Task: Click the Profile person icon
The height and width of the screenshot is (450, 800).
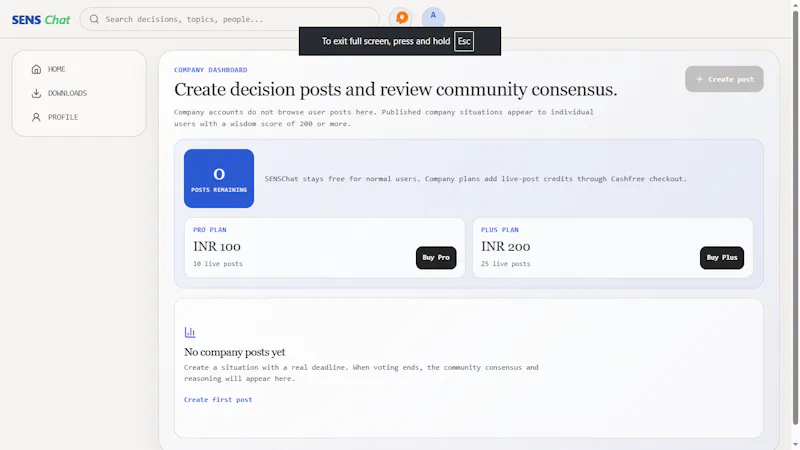Action: click(x=36, y=117)
